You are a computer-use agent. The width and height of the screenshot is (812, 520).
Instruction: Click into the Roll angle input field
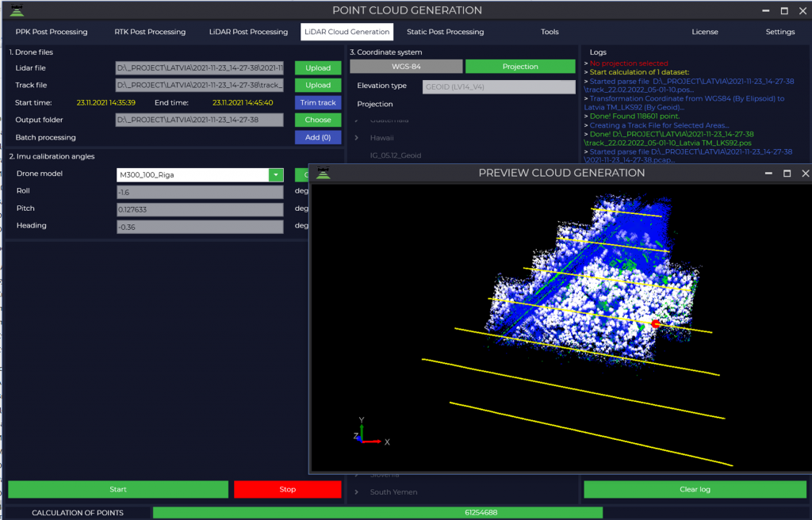pos(199,192)
